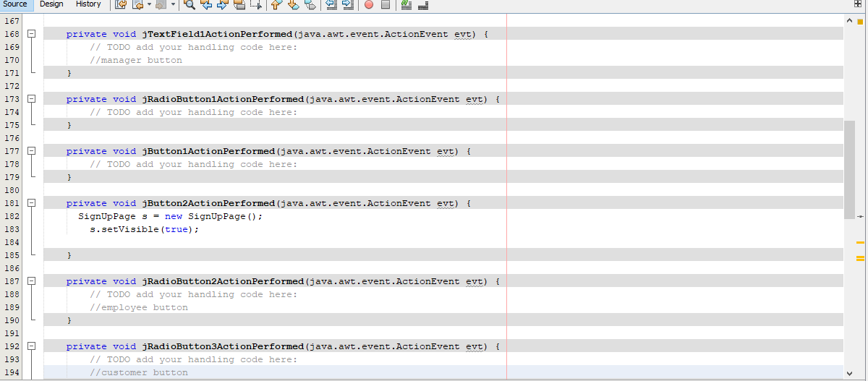Click the comment "//employee button"

[x=139, y=307]
